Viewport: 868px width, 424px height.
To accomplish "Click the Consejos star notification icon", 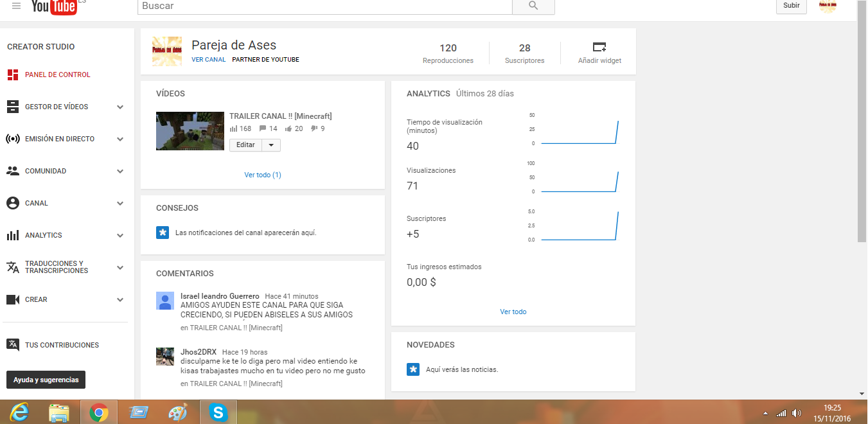I will pyautogui.click(x=163, y=233).
